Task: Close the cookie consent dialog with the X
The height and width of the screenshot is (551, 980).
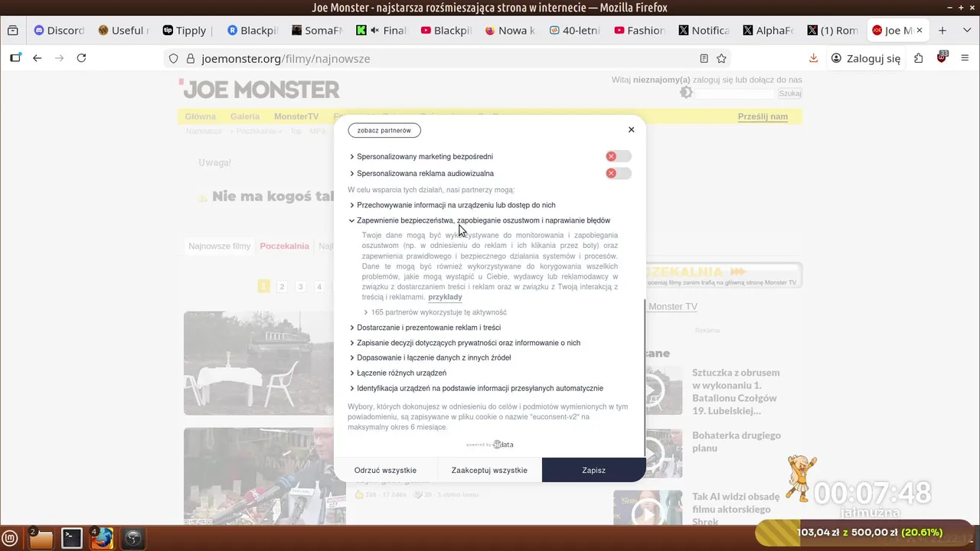Action: coord(631,130)
